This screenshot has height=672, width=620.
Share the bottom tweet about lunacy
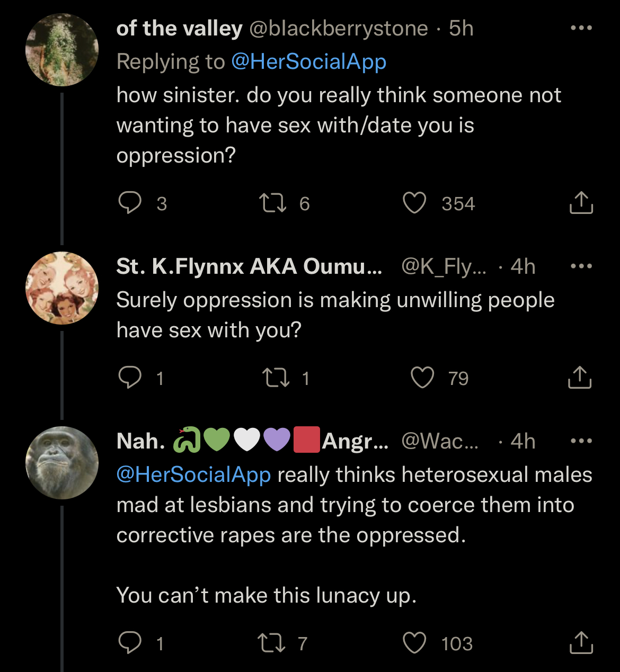pyautogui.click(x=581, y=642)
